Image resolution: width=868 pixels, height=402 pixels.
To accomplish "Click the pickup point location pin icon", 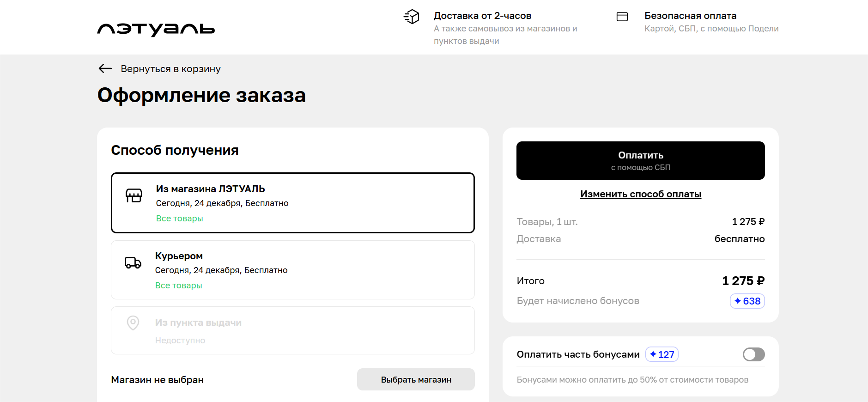I will (x=133, y=323).
